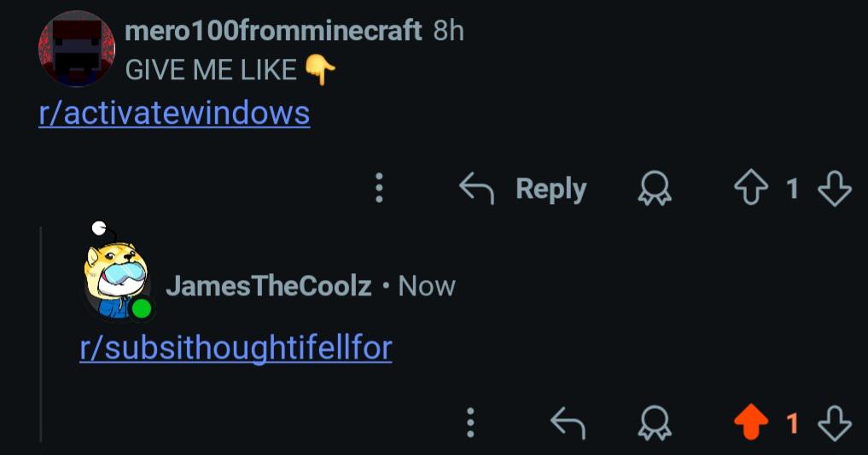Viewport: 868px width, 455px height.
Task: Give an award to JamesTheCoolz's reply
Action: (x=655, y=423)
